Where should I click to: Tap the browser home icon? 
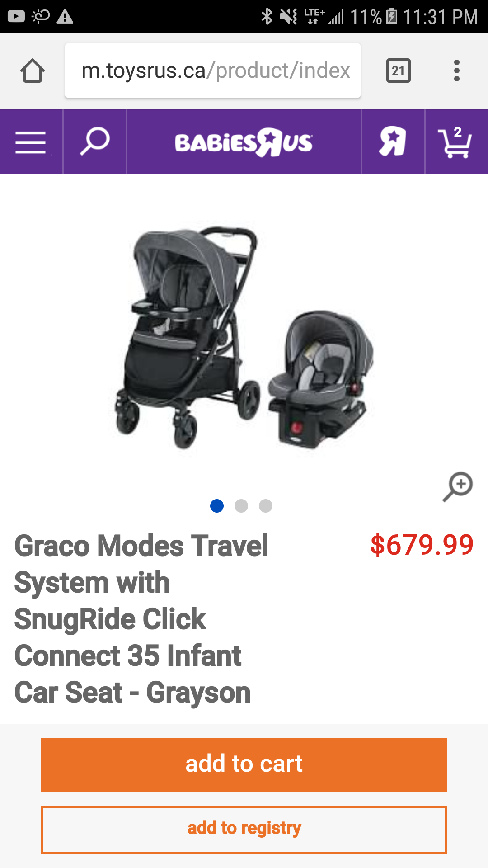[x=33, y=71]
